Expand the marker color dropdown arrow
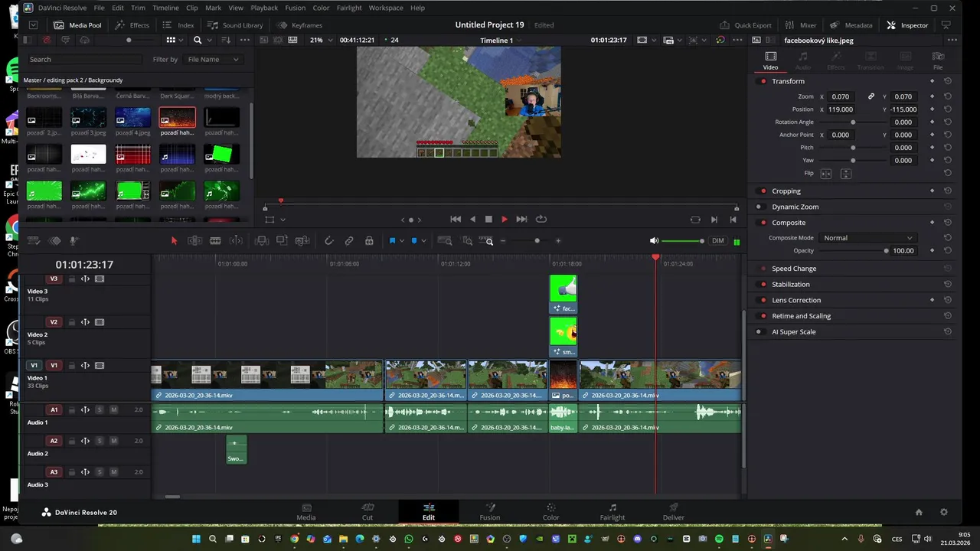 [423, 241]
